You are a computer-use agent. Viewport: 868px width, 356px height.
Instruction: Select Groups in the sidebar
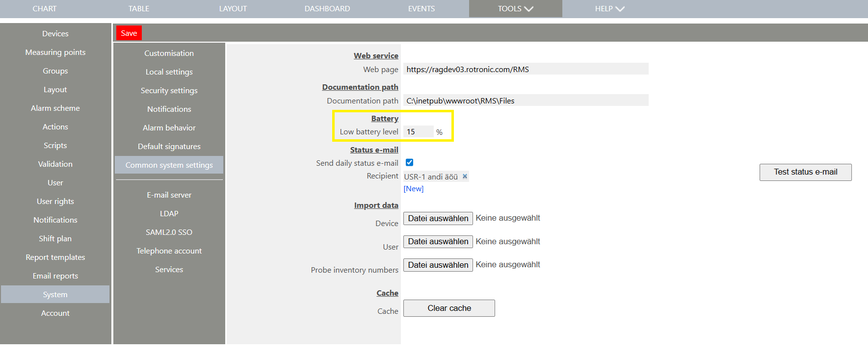pyautogui.click(x=55, y=71)
